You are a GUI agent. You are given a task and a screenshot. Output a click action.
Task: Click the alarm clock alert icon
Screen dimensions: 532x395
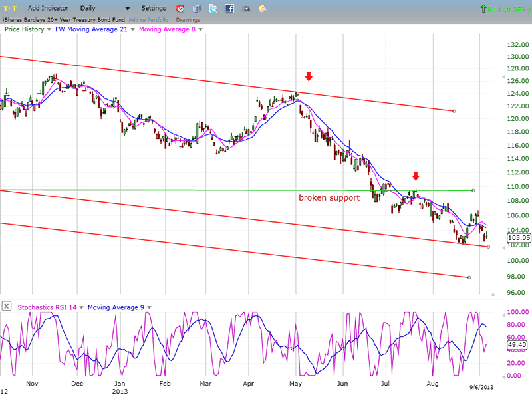180,9
